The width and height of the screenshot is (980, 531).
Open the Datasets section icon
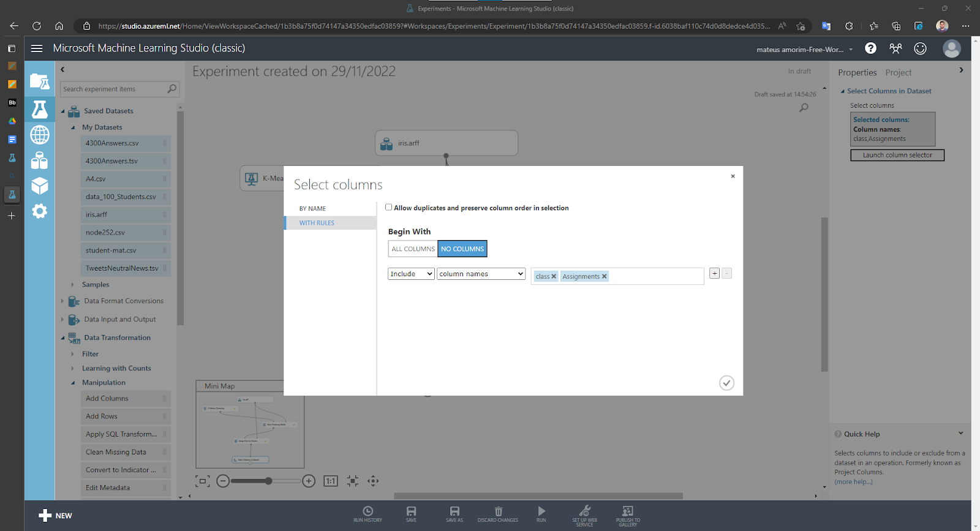pyautogui.click(x=40, y=160)
